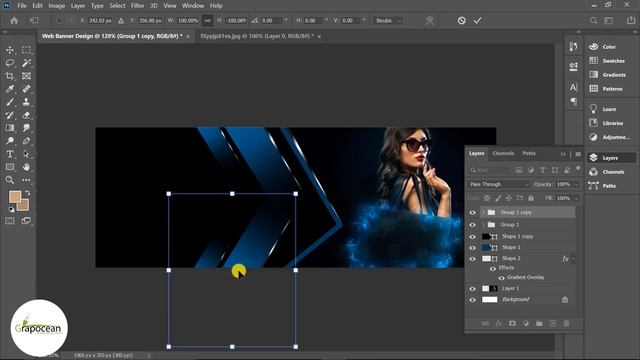This screenshot has height=360, width=640.
Task: Click the foreground color swatch
Action: tap(15, 197)
